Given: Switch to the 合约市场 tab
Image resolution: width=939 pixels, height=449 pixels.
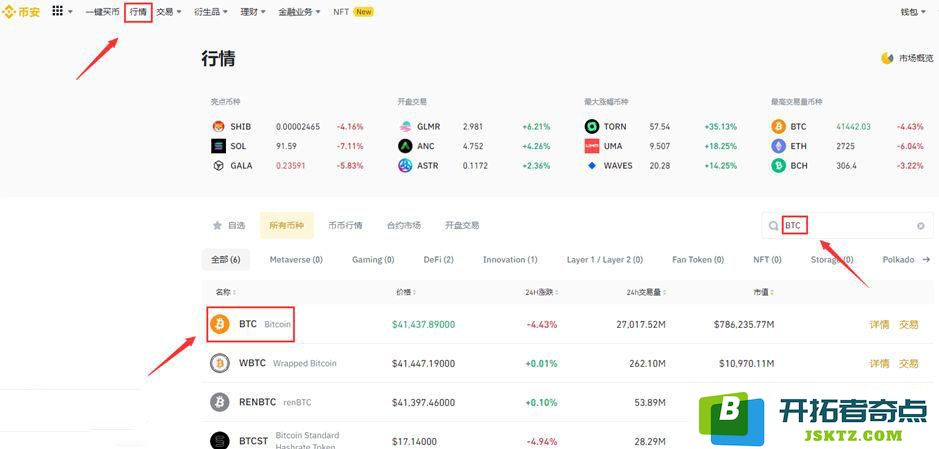Looking at the screenshot, I should click(404, 226).
